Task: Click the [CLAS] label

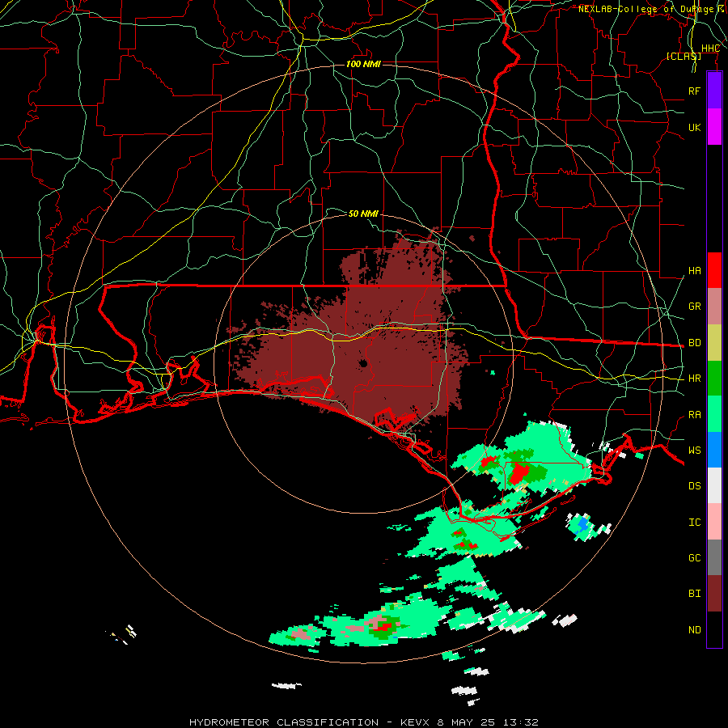Action: coord(684,56)
